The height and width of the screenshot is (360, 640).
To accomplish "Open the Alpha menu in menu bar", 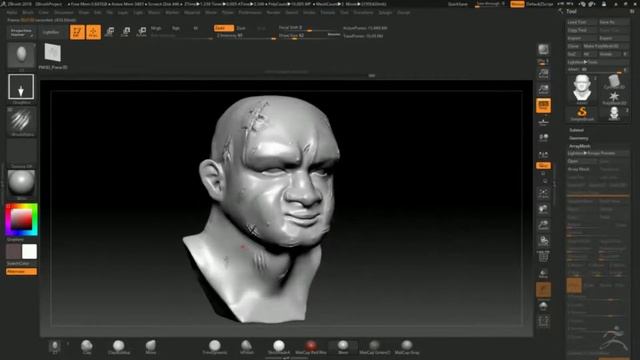I will [x=12, y=13].
